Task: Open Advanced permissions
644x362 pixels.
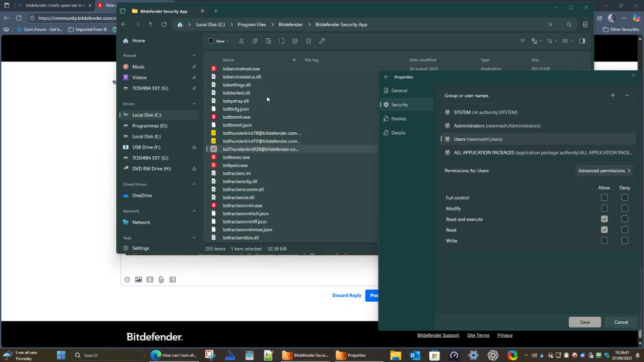Action: pyautogui.click(x=603, y=171)
